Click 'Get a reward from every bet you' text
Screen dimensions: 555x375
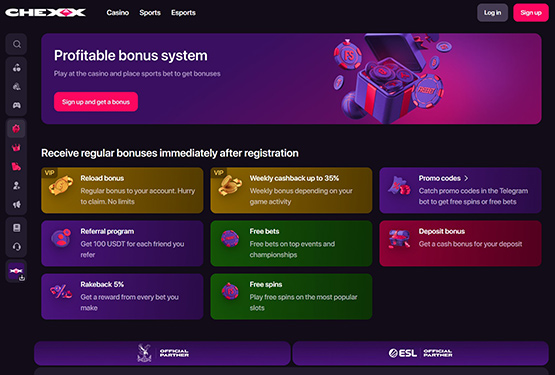[x=129, y=297]
